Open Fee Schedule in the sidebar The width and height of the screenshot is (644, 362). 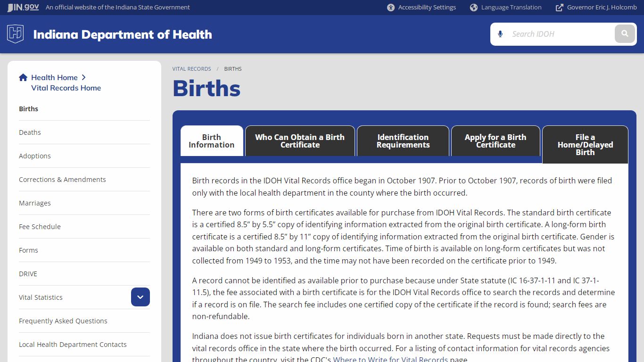(x=84, y=227)
